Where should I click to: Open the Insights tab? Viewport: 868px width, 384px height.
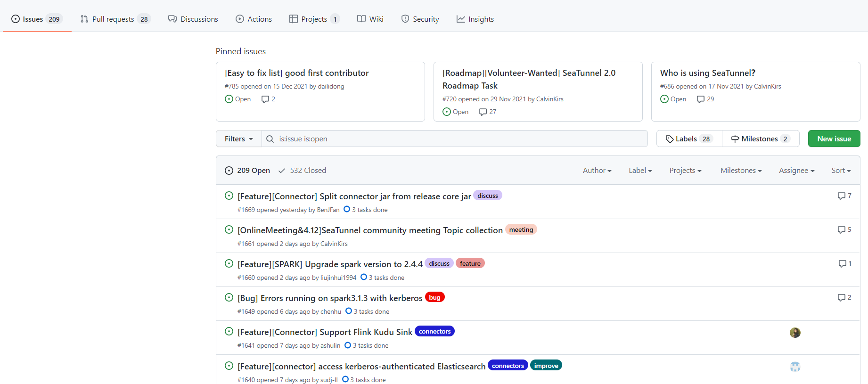tap(475, 19)
